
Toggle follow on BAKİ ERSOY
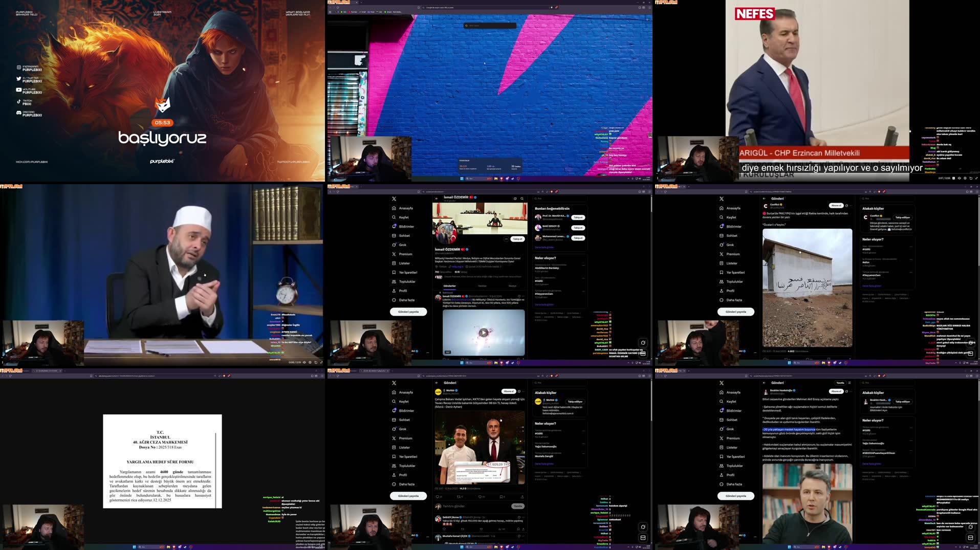[578, 228]
